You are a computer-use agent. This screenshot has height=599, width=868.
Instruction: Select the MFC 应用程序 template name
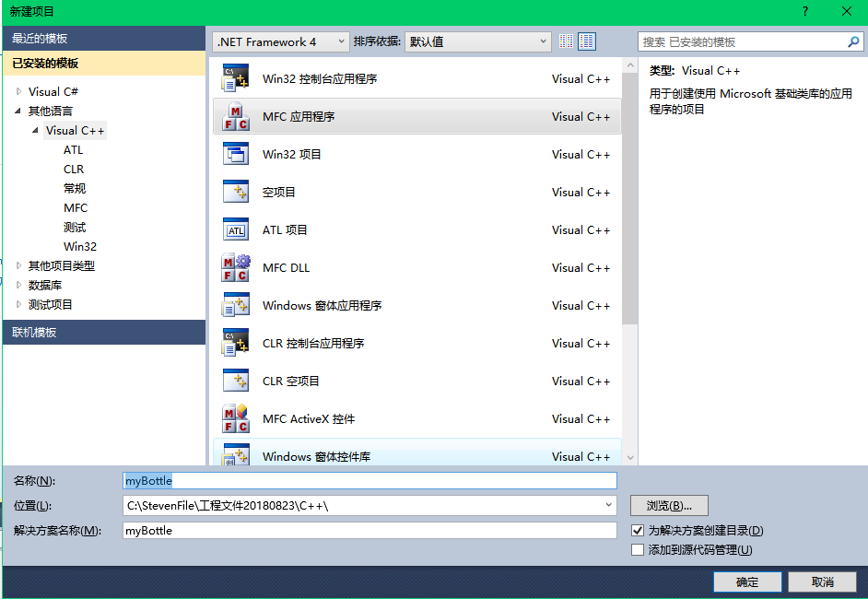pos(299,117)
